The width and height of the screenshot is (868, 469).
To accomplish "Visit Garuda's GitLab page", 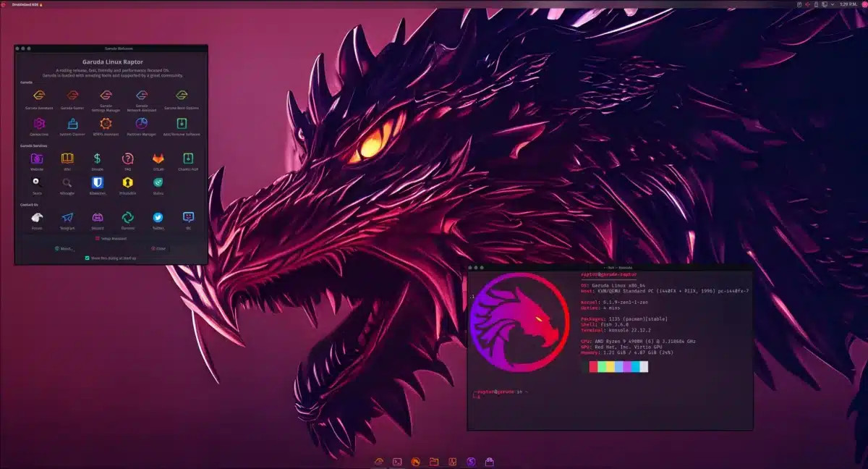I will point(160,159).
